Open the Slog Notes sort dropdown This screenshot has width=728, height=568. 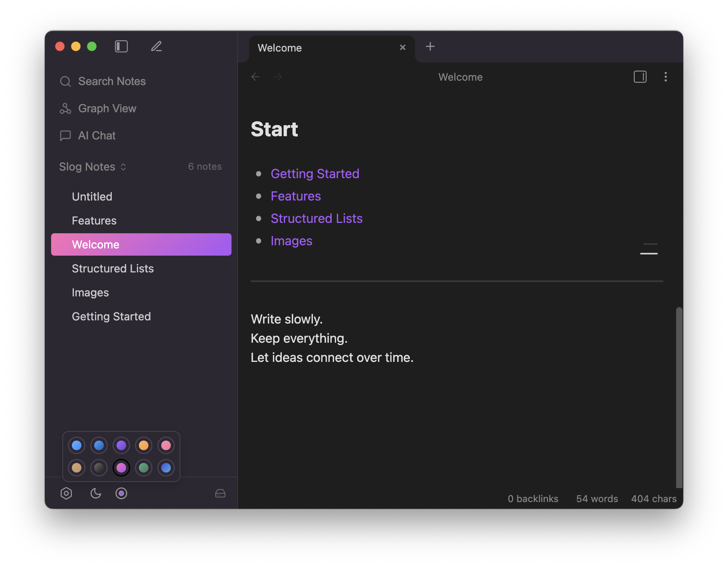click(x=123, y=167)
